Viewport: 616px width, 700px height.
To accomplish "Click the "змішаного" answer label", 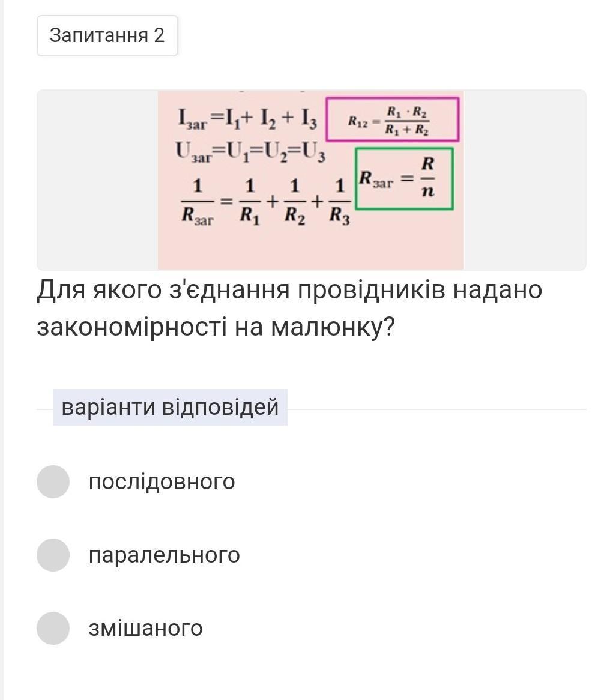I will coord(145,628).
